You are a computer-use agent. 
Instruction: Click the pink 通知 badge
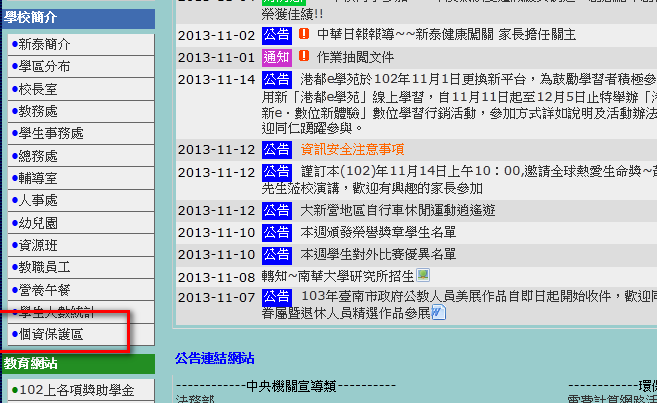coord(276,57)
